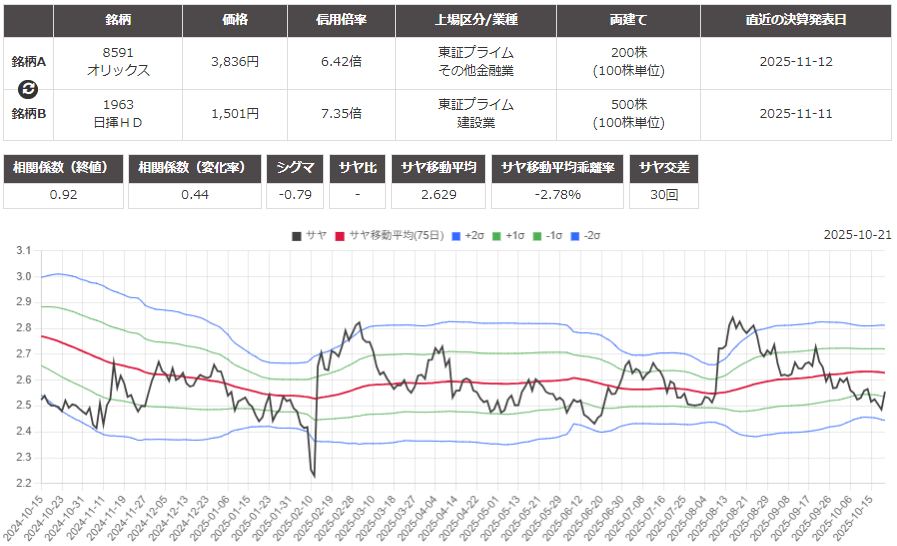This screenshot has height=546, width=897.
Task: Open the 1963 日揮HD stock entry
Action: click(118, 113)
